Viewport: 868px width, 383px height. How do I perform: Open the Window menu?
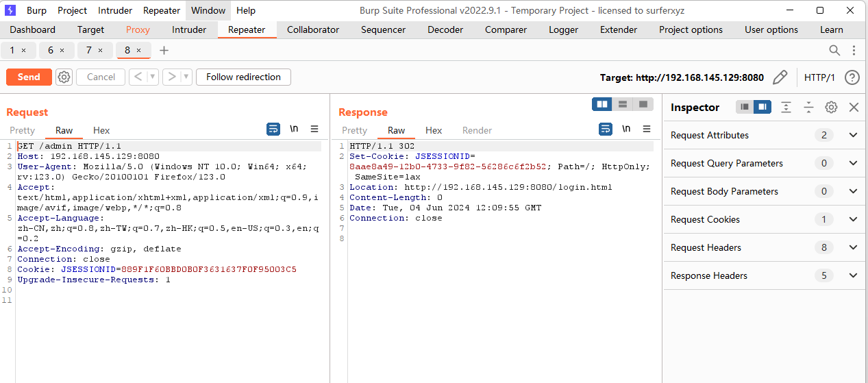[208, 10]
